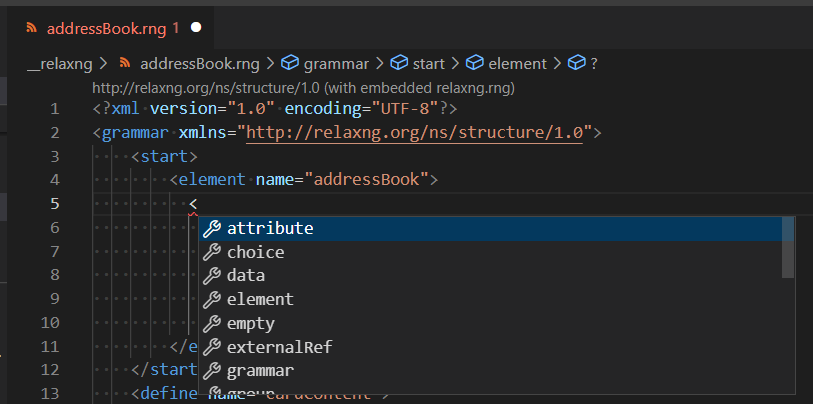Choose 'element' from autocomplete list
The width and height of the screenshot is (813, 404).
coord(260,299)
